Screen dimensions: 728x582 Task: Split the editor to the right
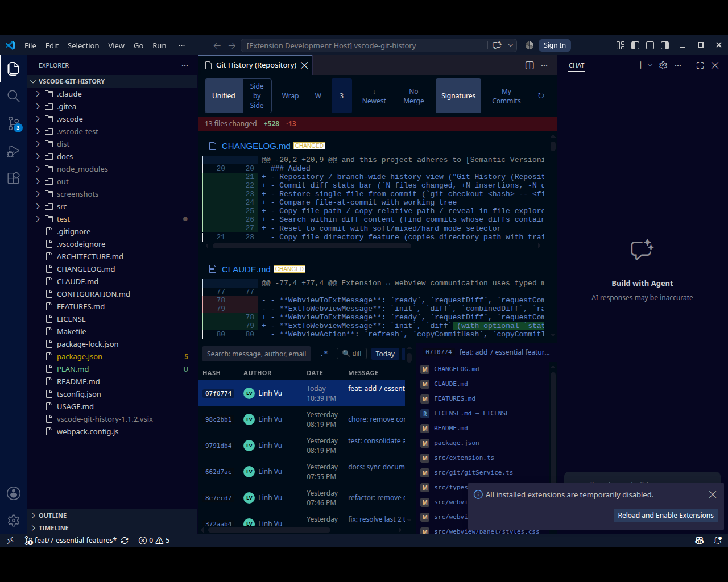click(530, 65)
